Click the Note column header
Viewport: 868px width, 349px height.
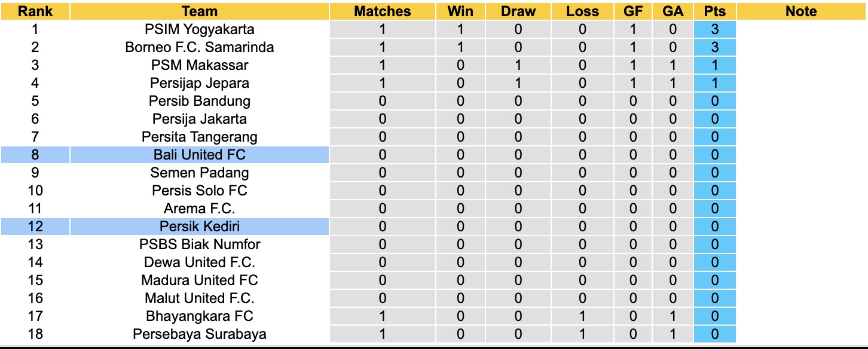[x=801, y=11]
